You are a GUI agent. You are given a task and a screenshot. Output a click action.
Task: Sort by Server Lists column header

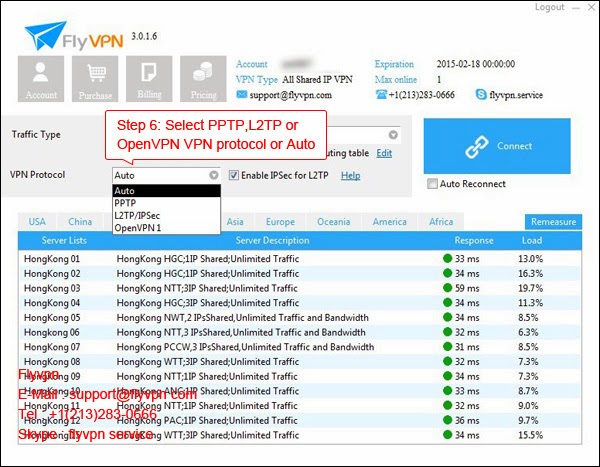(x=64, y=240)
